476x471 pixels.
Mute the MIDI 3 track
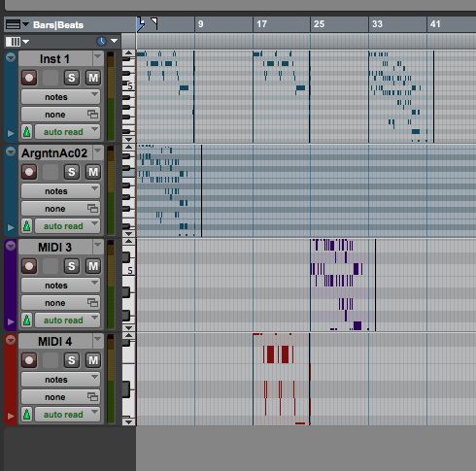coord(93,266)
